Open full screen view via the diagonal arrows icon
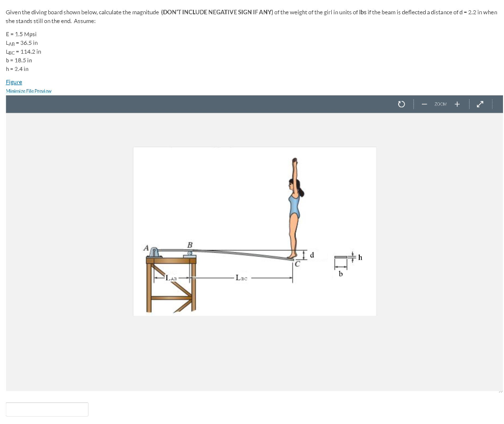Screen dimensions: 504x424 click(x=480, y=104)
